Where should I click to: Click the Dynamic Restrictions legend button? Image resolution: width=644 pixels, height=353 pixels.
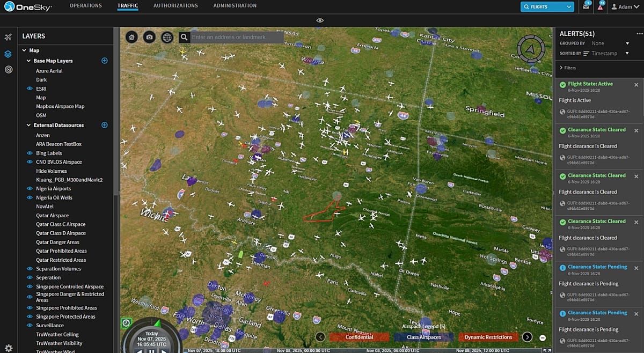tap(487, 337)
